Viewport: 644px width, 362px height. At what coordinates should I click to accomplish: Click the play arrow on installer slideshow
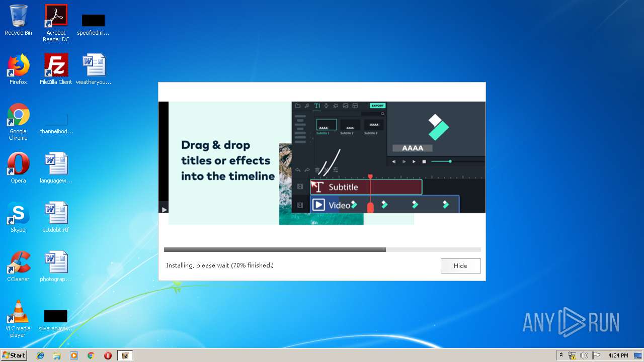[x=164, y=210]
